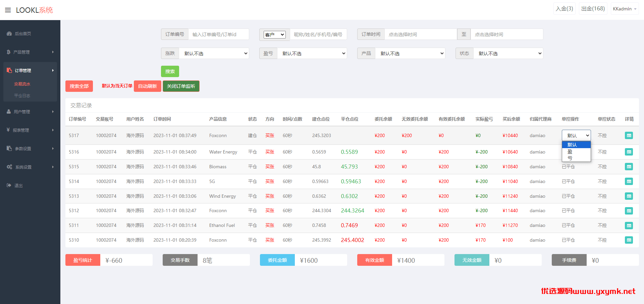The image size is (644, 304).
Task: Open 平仓日志 sidebar submenu item
Action: pyautogui.click(x=22, y=96)
